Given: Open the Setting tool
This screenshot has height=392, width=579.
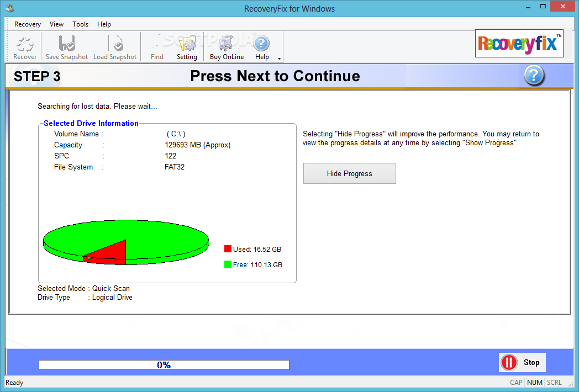Looking at the screenshot, I should click(x=187, y=47).
